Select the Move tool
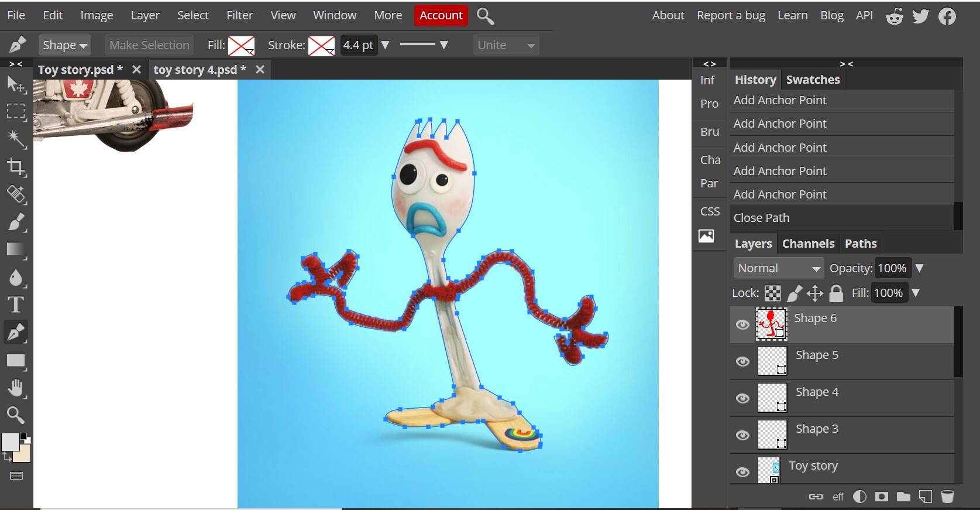The width and height of the screenshot is (980, 510). [x=16, y=85]
